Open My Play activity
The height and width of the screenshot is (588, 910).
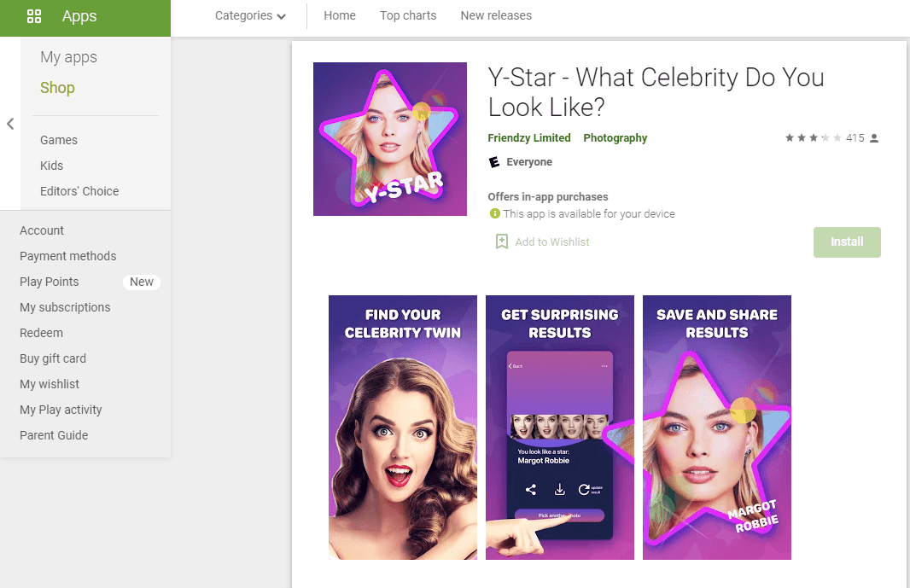(x=61, y=410)
